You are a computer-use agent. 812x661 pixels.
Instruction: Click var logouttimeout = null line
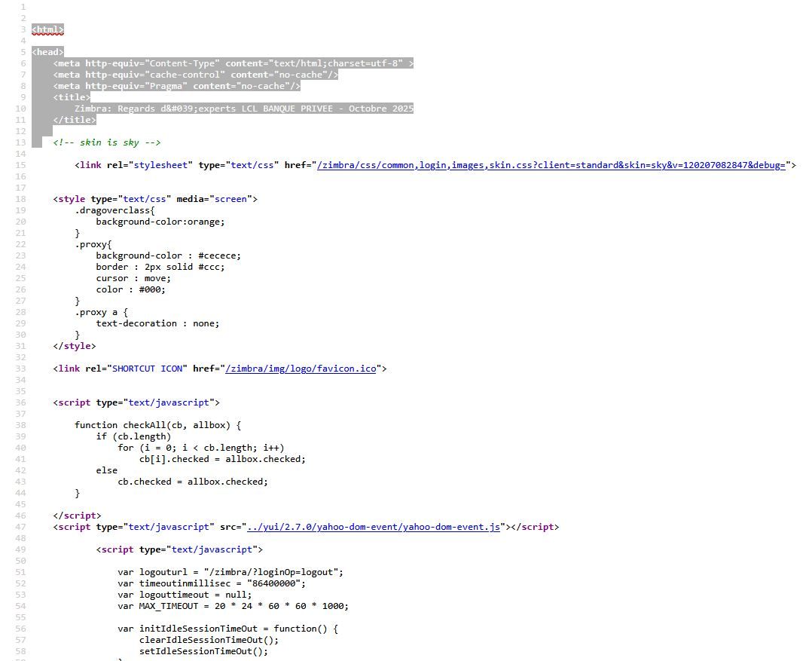[x=185, y=595]
